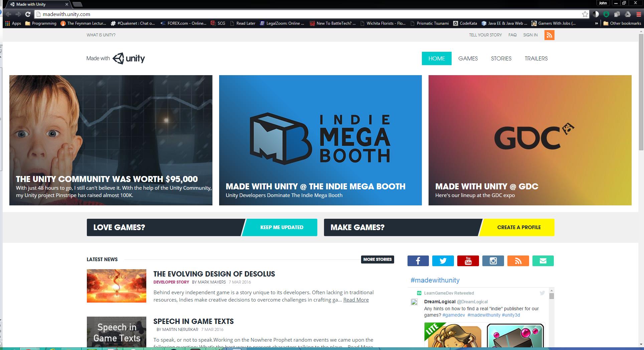Viewport: 644px width, 350px height.
Task: Open the CodeKata bookmark
Action: click(x=465, y=23)
